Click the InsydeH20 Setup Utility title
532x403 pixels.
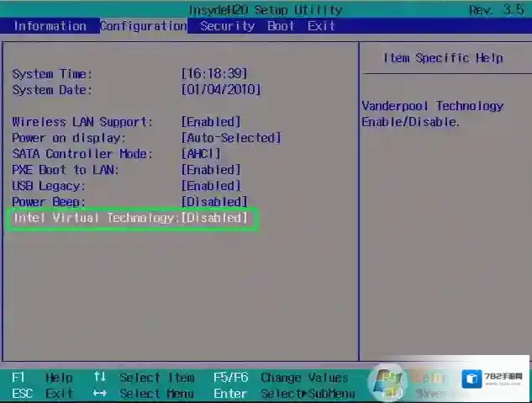(x=266, y=10)
